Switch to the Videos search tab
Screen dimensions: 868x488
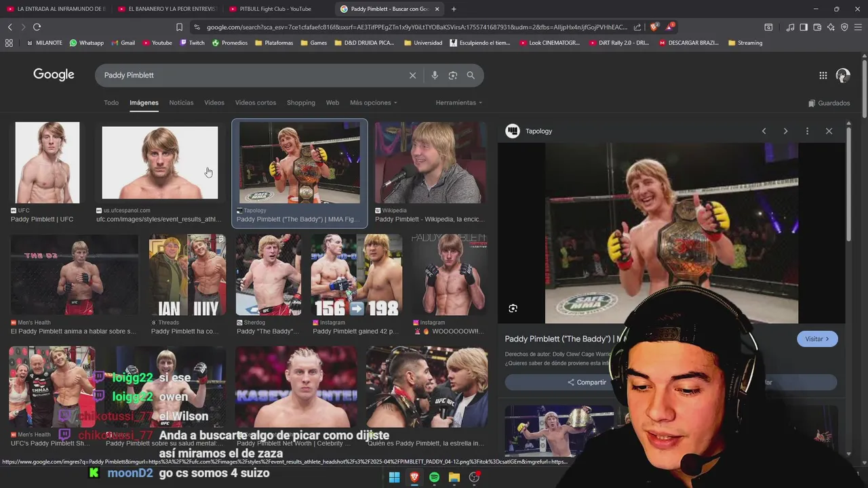214,102
